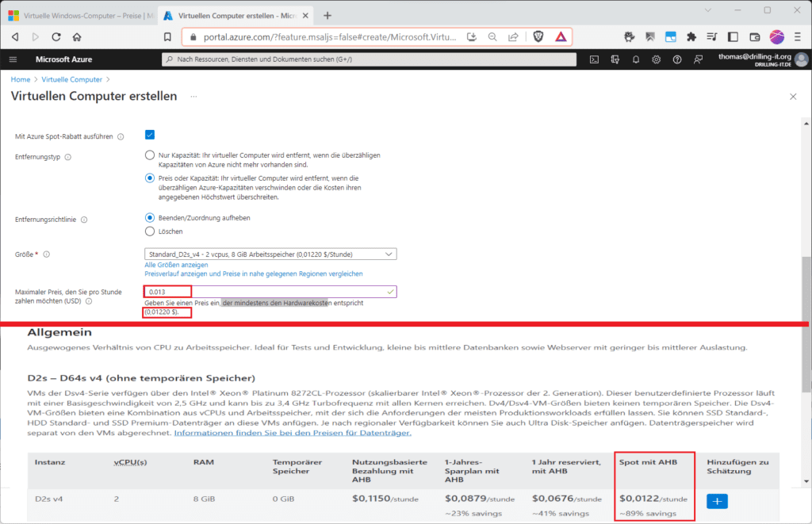Go forward with the browser forward arrow
The width and height of the screenshot is (812, 524).
pyautogui.click(x=35, y=36)
